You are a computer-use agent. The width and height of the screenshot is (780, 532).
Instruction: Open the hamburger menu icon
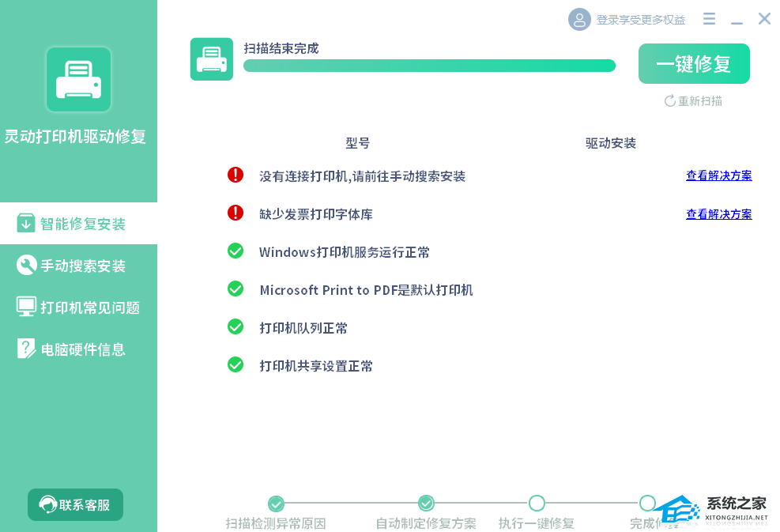click(x=710, y=19)
